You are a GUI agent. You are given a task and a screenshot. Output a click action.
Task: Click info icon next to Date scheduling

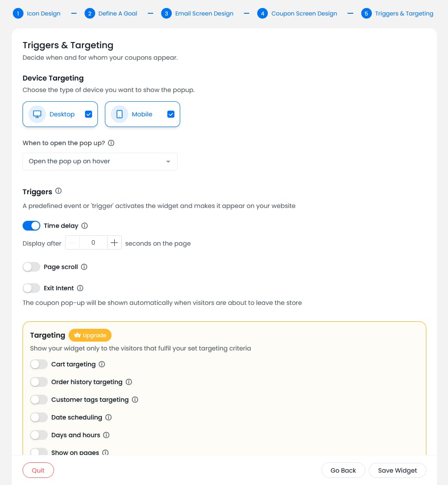(108, 417)
